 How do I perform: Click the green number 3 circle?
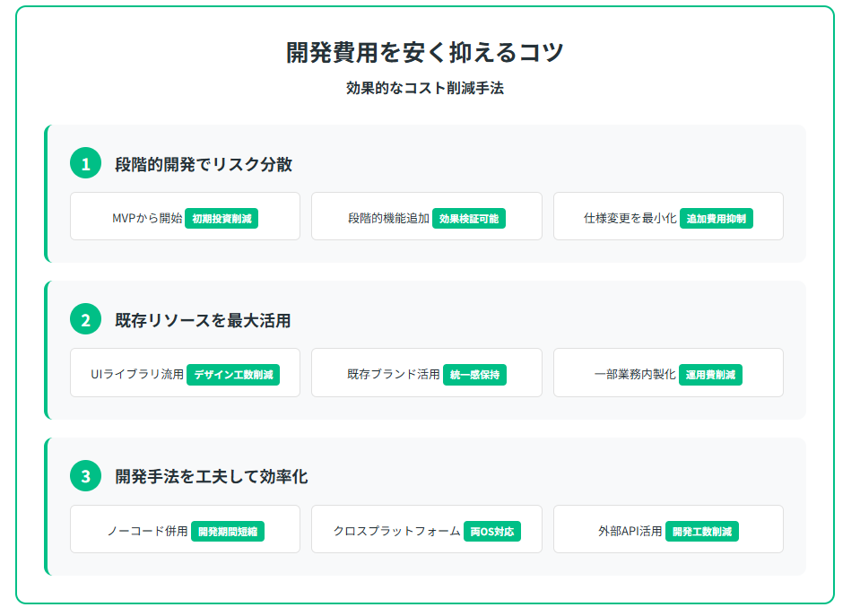click(85, 475)
